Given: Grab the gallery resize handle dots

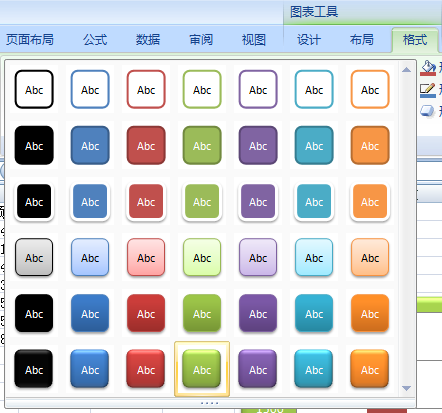Looking at the screenshot, I should [x=210, y=403].
